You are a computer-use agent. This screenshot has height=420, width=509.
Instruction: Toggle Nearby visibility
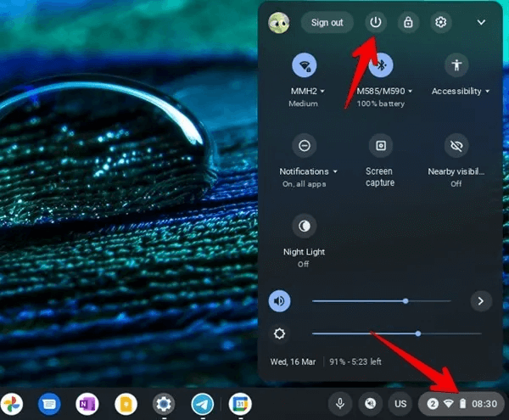click(456, 145)
